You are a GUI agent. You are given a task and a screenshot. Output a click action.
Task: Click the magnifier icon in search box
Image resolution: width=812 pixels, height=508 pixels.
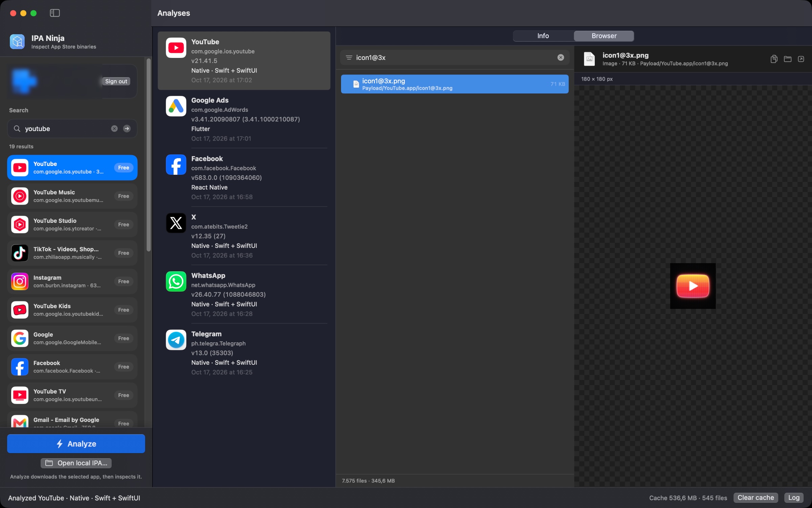[x=17, y=129]
